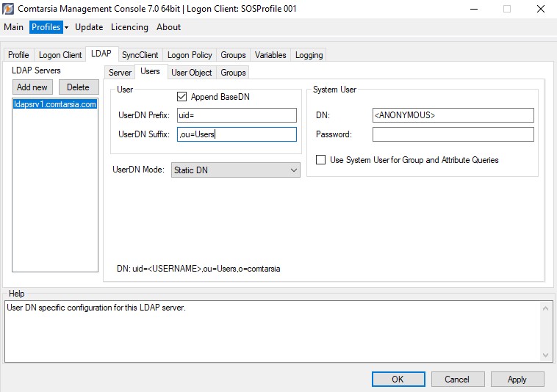The image size is (557, 392).
Task: Go to the Logging tab
Action: point(309,55)
